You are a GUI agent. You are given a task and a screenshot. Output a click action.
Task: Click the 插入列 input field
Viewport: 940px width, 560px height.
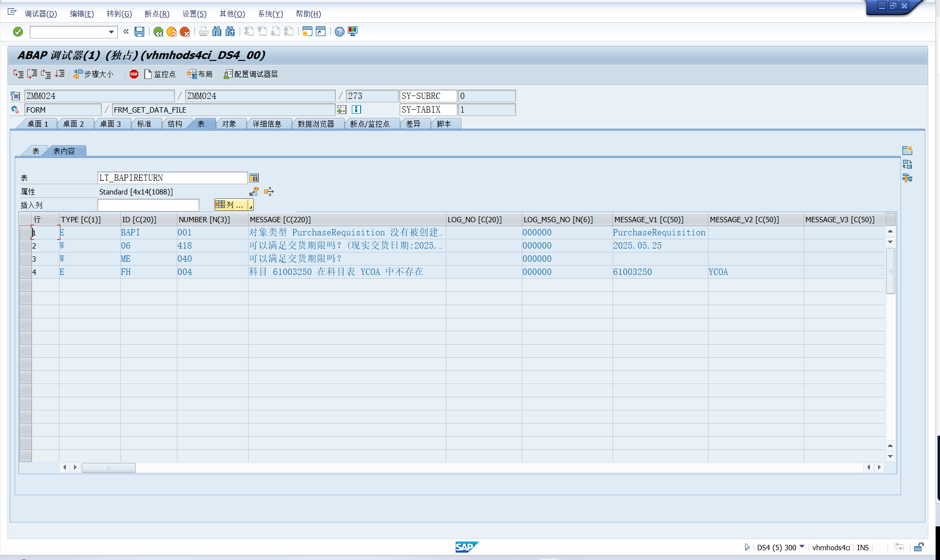tap(148, 205)
